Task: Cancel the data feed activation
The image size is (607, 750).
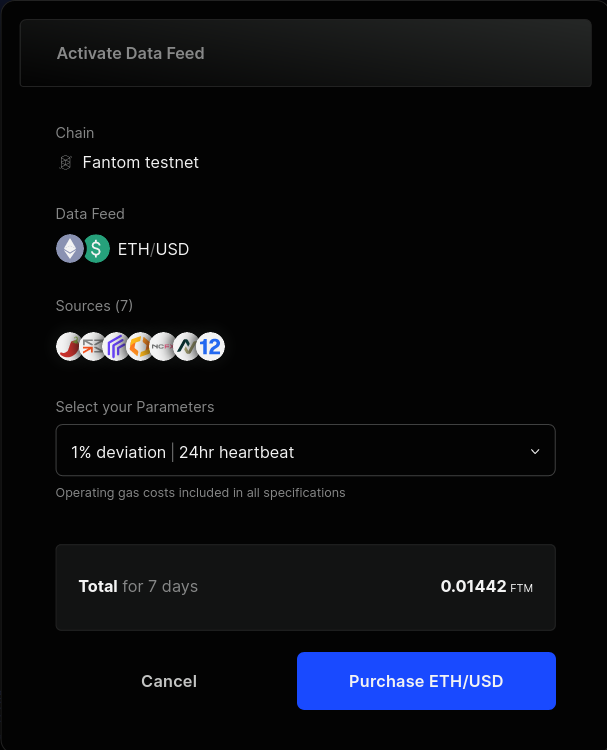Action: [169, 681]
